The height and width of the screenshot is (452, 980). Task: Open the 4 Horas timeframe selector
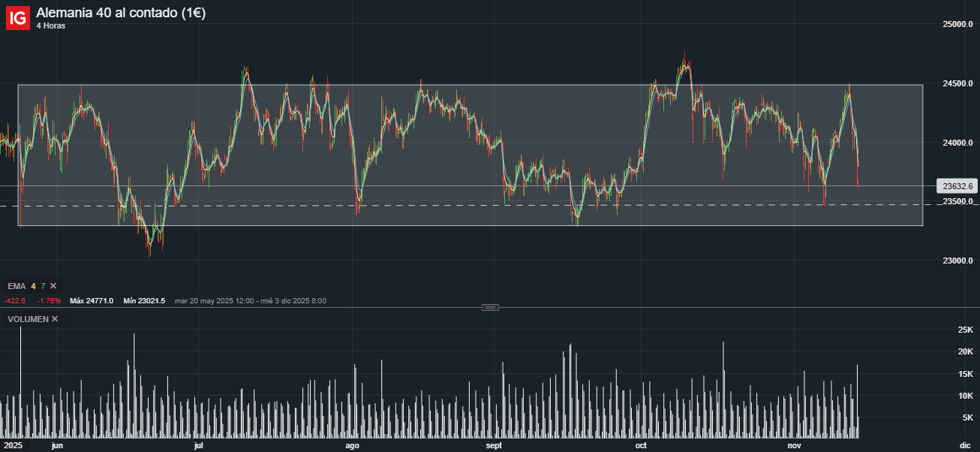[50, 26]
